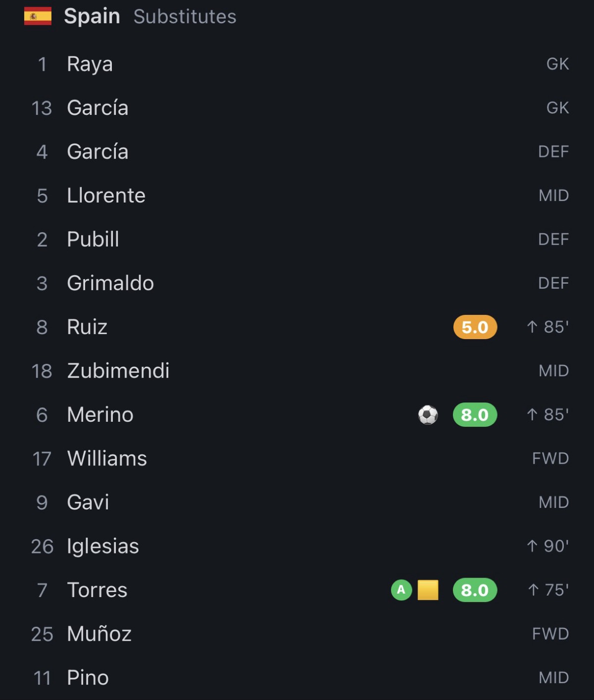Click Ruiz's 85' substitution arrow
This screenshot has width=594, height=700.
pyautogui.click(x=532, y=327)
